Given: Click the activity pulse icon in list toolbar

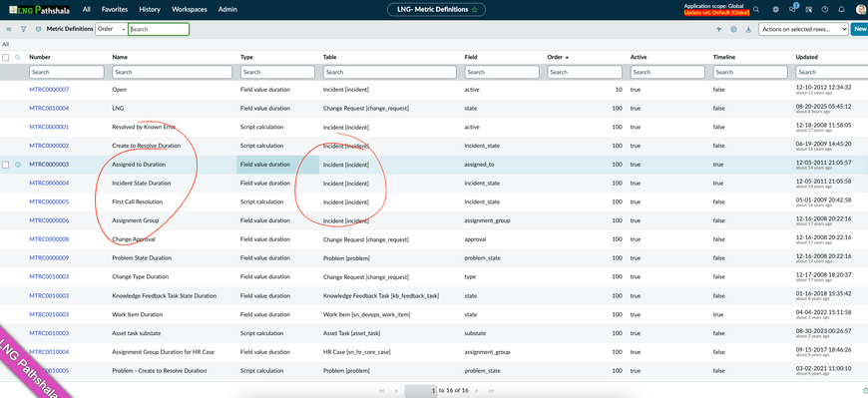Looking at the screenshot, I should [718, 29].
